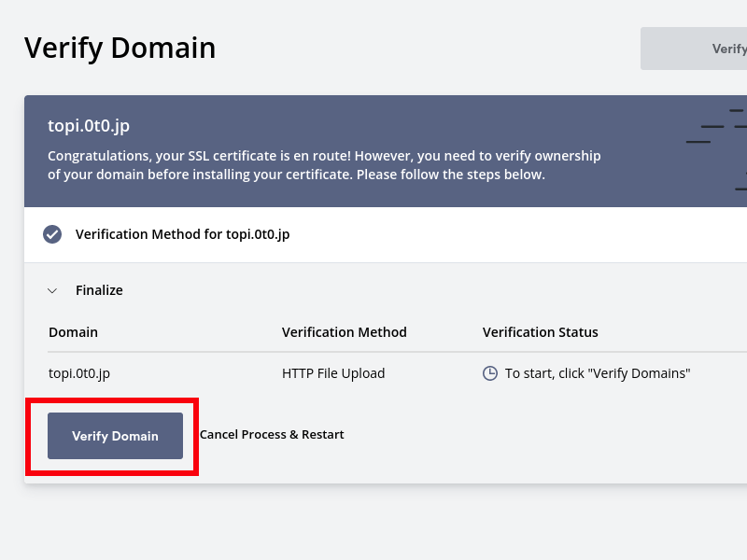Click the completed checkmark circle icon
Image resolution: width=747 pixels, height=560 pixels.
[52, 234]
